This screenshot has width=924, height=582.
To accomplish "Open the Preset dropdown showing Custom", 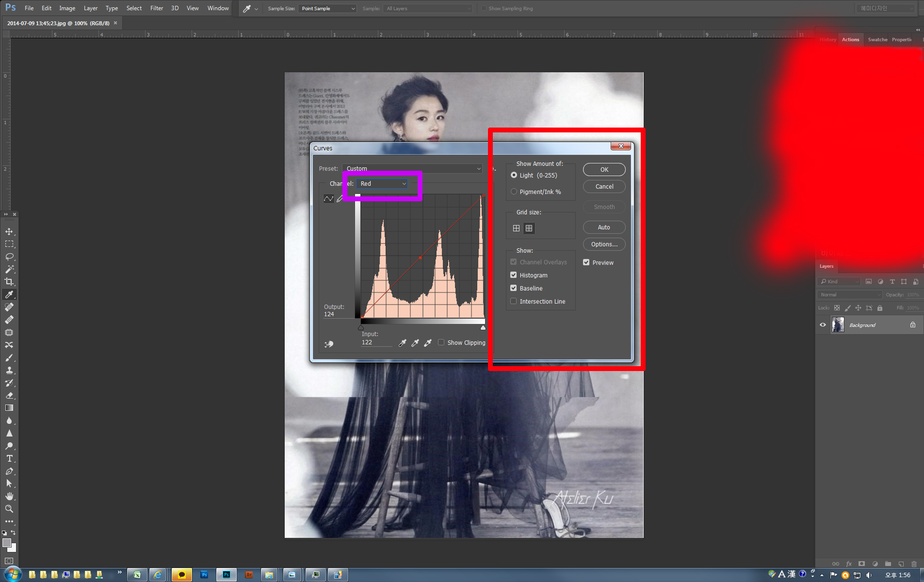I will (x=412, y=168).
